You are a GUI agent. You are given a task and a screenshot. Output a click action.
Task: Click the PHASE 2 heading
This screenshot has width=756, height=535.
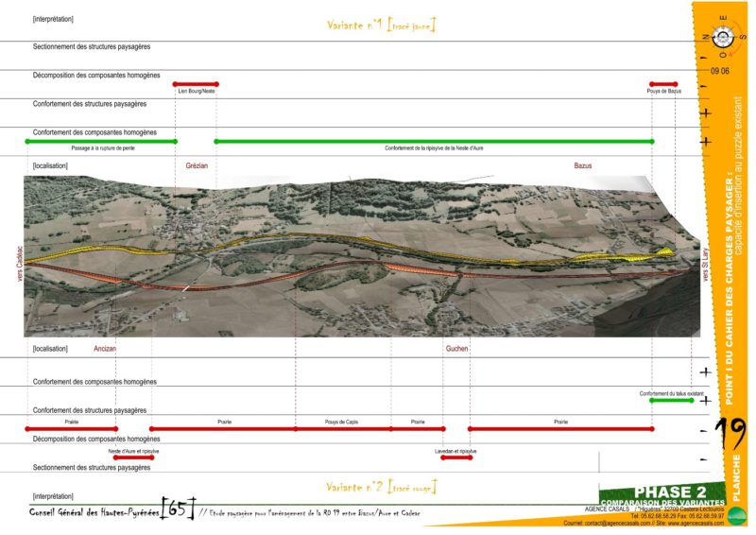click(x=670, y=492)
